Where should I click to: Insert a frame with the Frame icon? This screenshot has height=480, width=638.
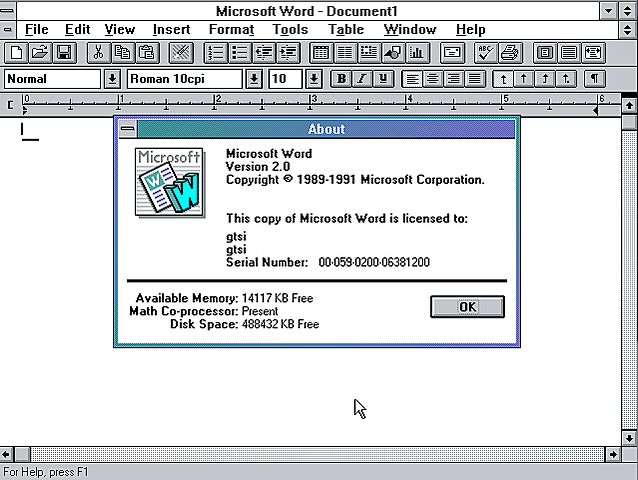pyautogui.click(x=369, y=53)
